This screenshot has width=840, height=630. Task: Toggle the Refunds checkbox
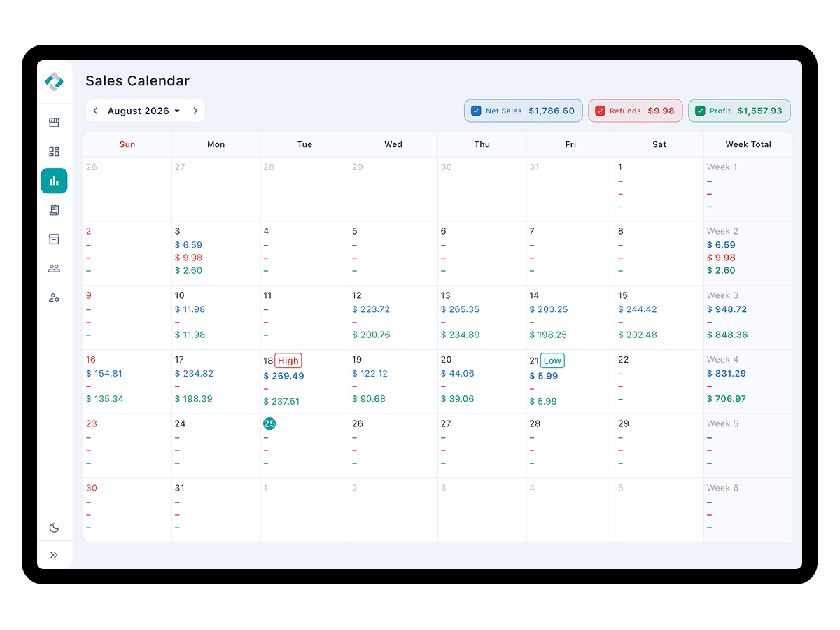[x=600, y=111]
